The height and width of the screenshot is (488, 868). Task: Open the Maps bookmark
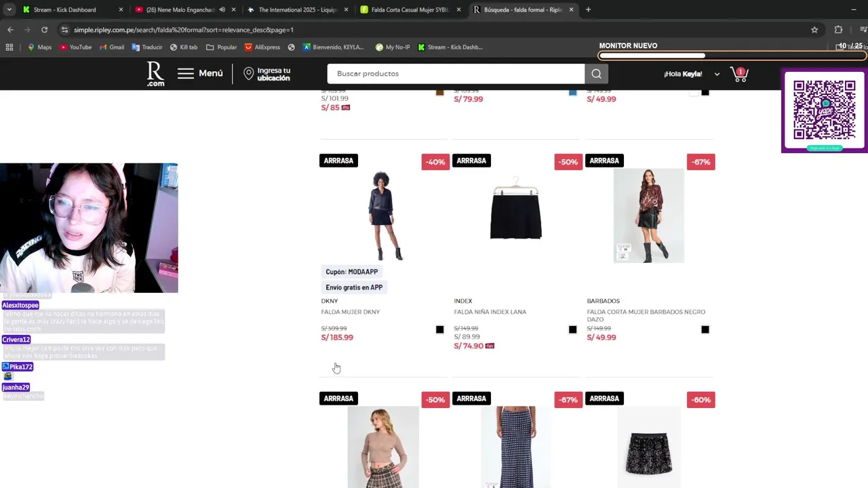tap(39, 47)
